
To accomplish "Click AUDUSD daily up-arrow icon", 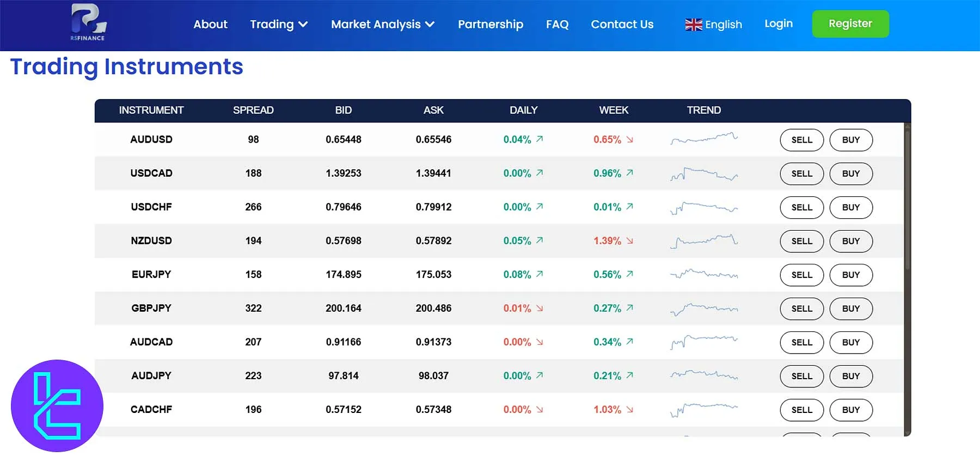I will pos(540,139).
